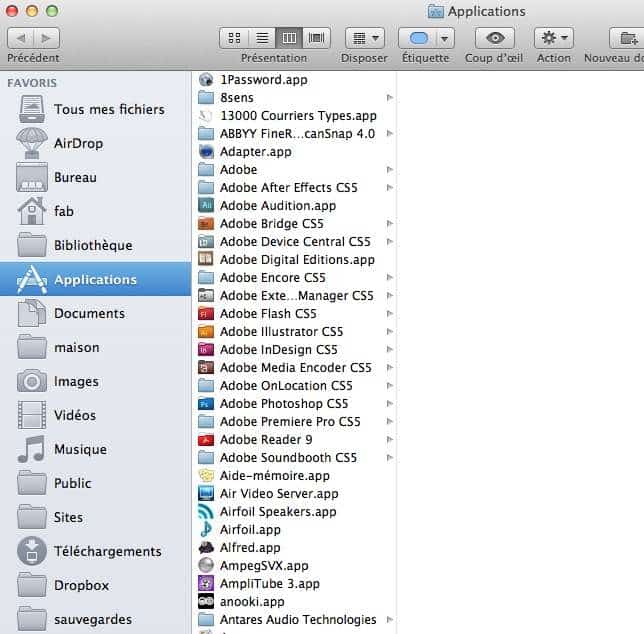
Task: Select column view presentation
Action: click(x=289, y=38)
